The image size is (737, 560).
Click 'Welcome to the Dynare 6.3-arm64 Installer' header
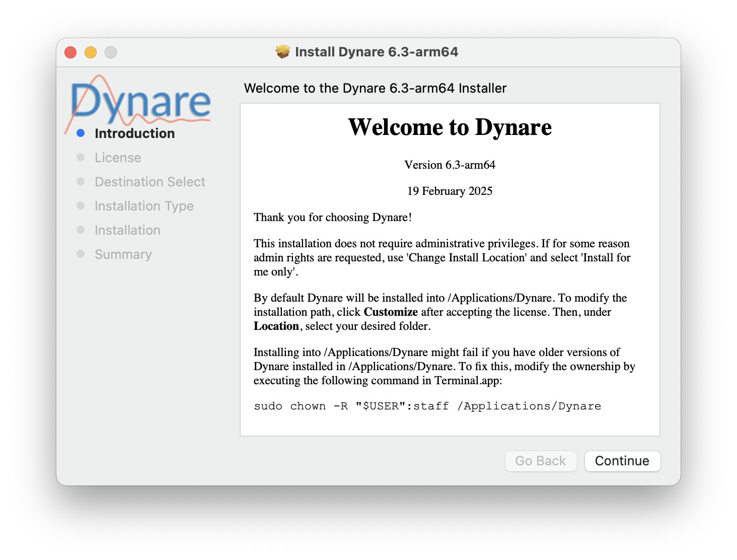375,88
